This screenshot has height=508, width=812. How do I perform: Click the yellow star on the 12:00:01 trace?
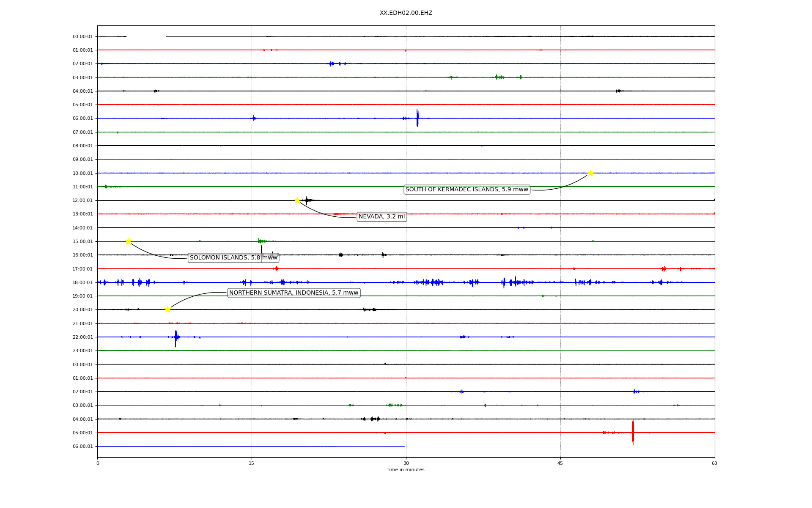coord(297,200)
